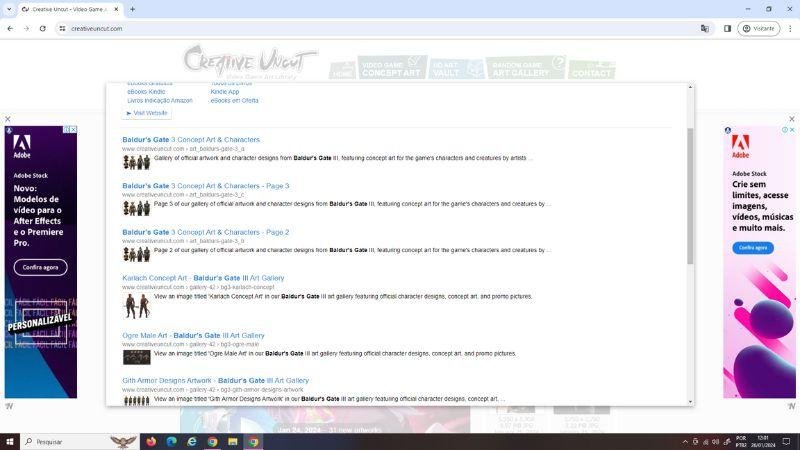This screenshot has height=450, width=800.
Task: Launch Internet Explorer from the taskbar
Action: pyautogui.click(x=192, y=441)
